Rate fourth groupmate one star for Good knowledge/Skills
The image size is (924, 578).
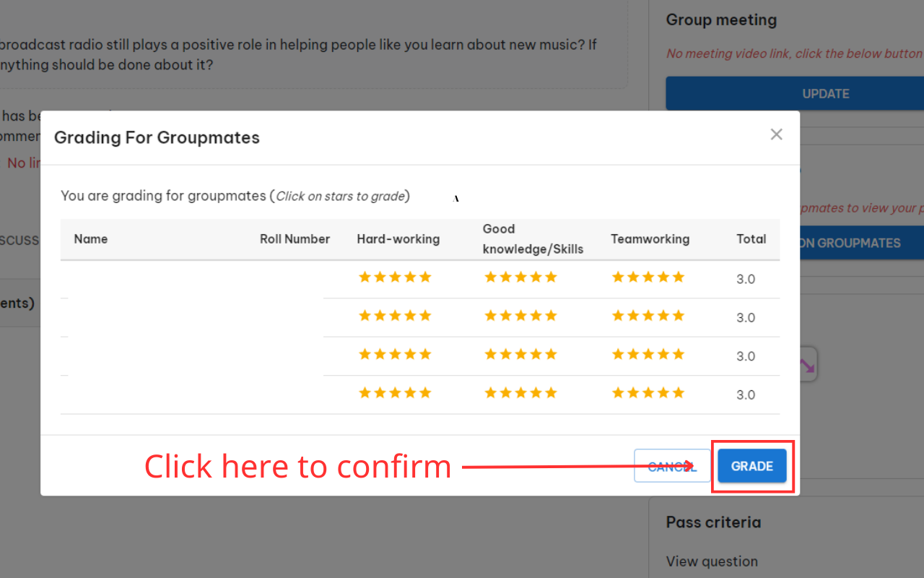[x=490, y=392]
